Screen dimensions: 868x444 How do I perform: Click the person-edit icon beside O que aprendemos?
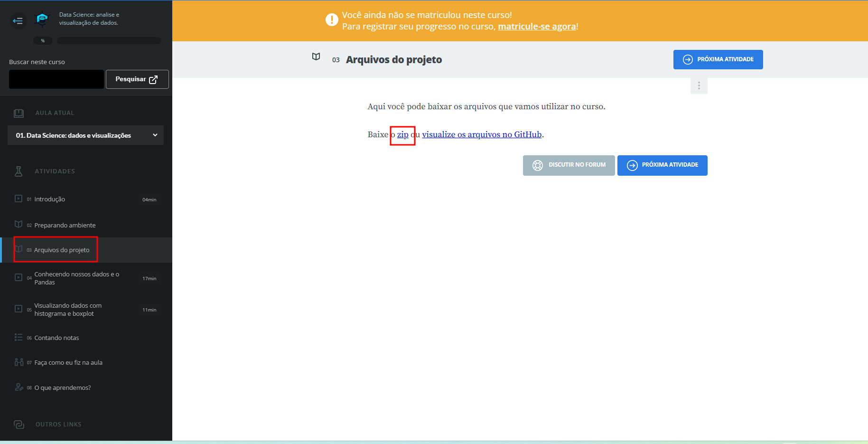pos(19,387)
